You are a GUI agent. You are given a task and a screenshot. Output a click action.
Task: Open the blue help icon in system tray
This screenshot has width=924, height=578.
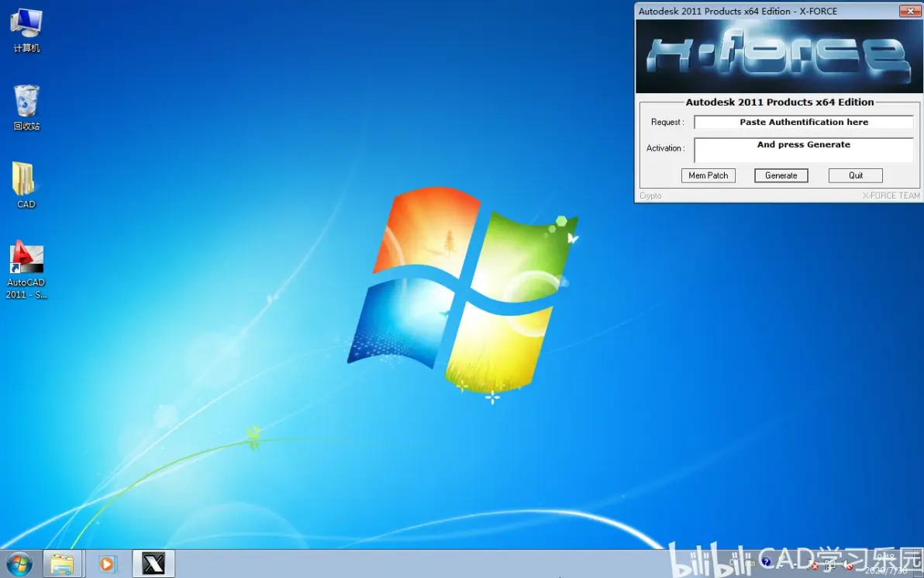(x=766, y=562)
